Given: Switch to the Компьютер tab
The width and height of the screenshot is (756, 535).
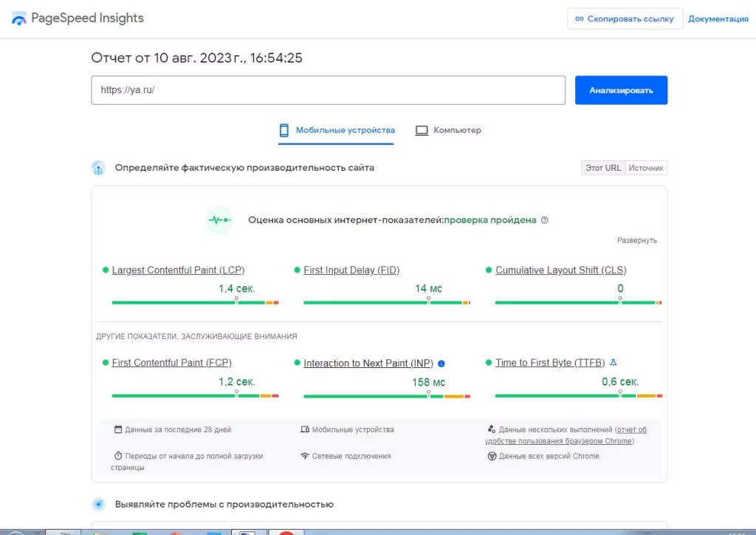Looking at the screenshot, I should [x=448, y=130].
